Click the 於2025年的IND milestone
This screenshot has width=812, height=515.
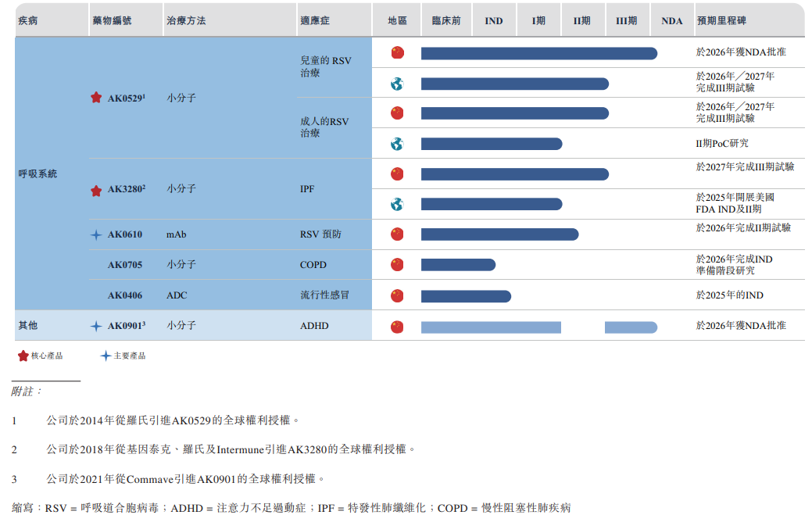pos(730,295)
